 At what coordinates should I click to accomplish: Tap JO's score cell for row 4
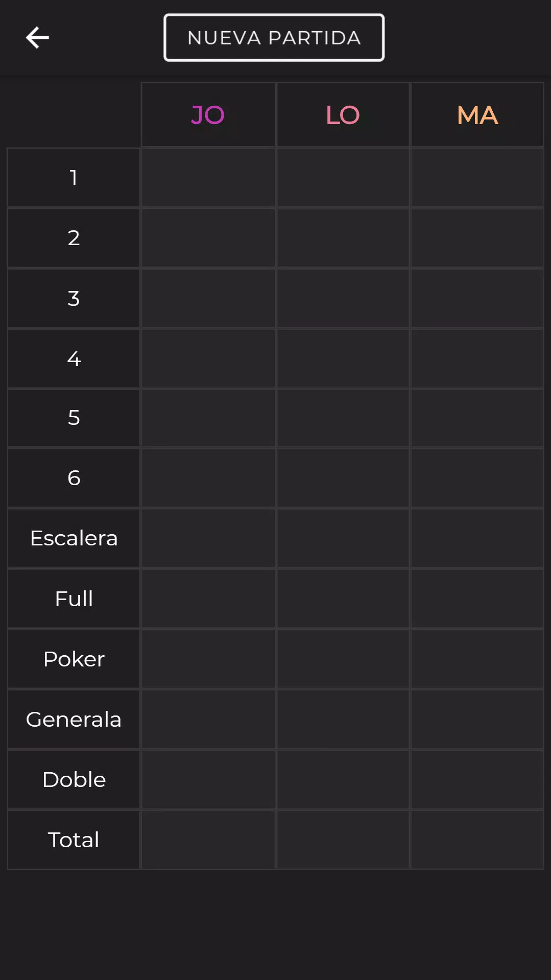click(x=208, y=358)
